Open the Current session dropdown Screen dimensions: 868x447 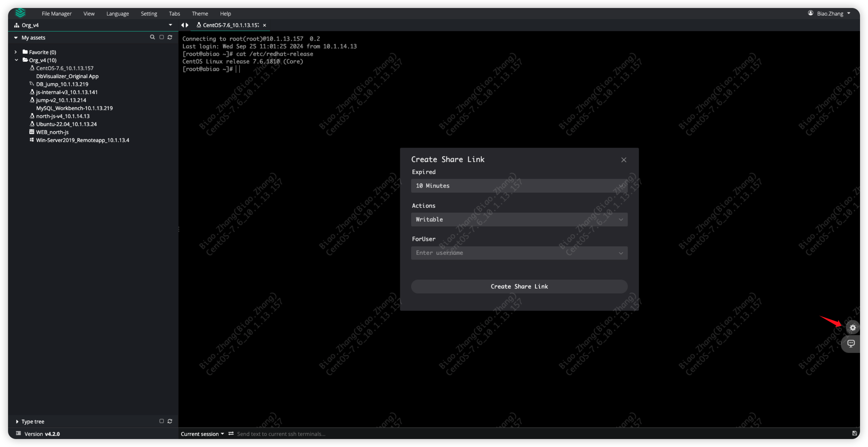pyautogui.click(x=202, y=434)
